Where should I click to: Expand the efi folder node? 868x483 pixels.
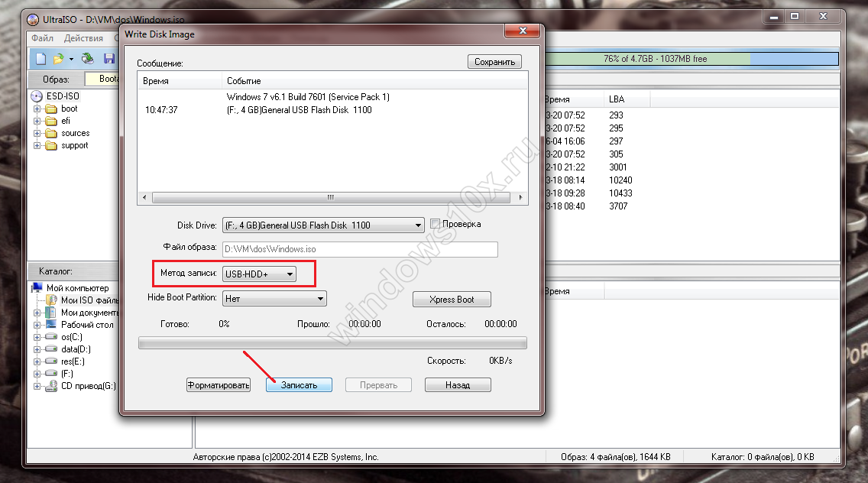[37, 121]
